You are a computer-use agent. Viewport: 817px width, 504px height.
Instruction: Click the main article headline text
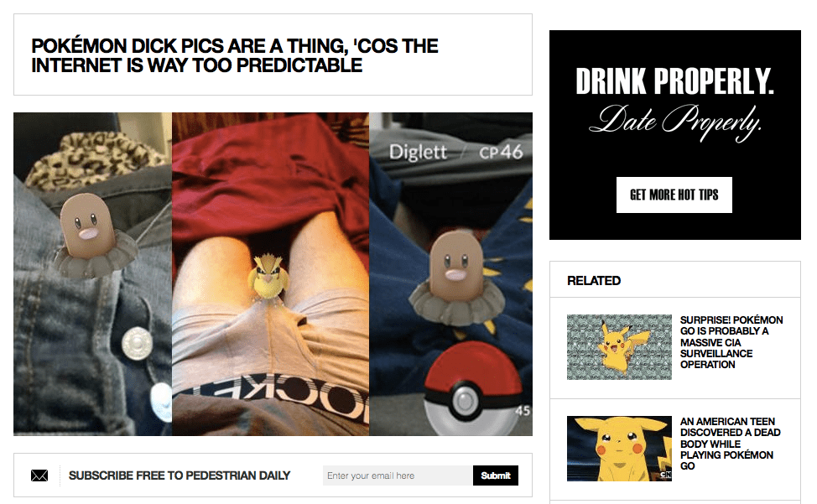point(235,55)
